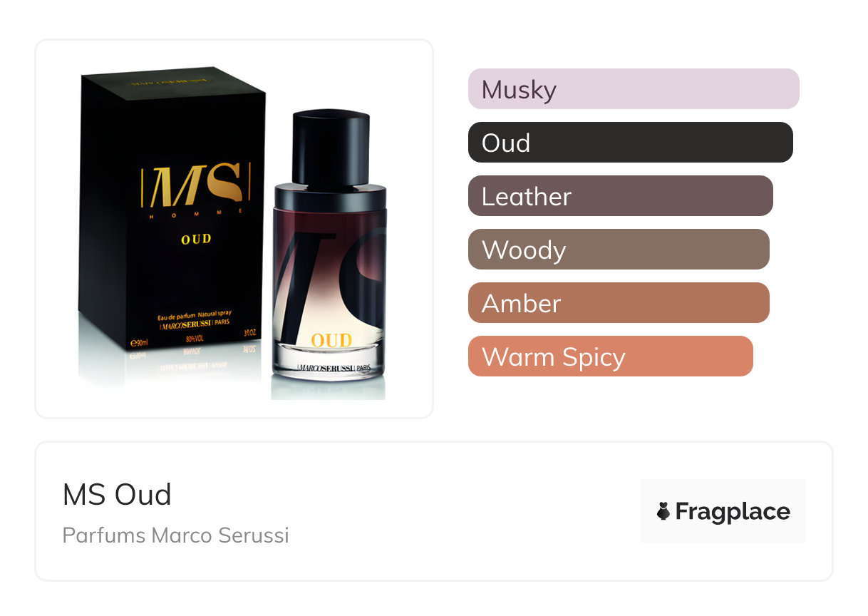Viewport: 868px width, 616px height.
Task: Click the Warm Spicy accord bar
Action: 611,356
